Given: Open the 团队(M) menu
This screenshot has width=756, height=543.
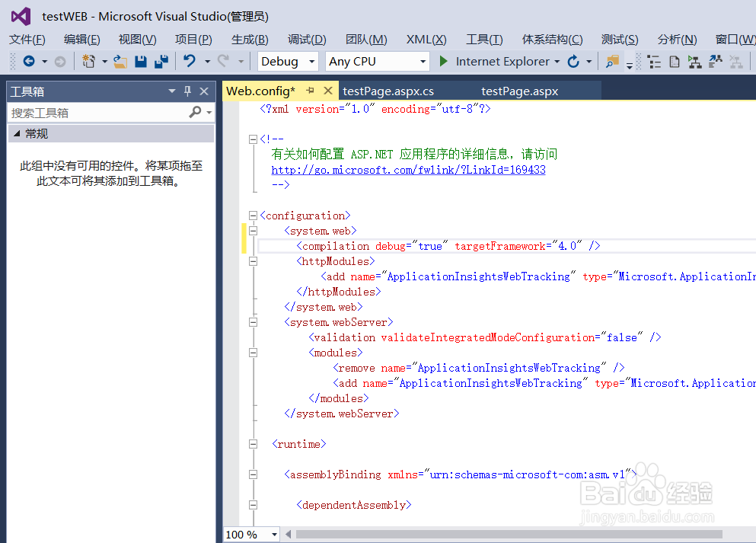Looking at the screenshot, I should click(366, 39).
